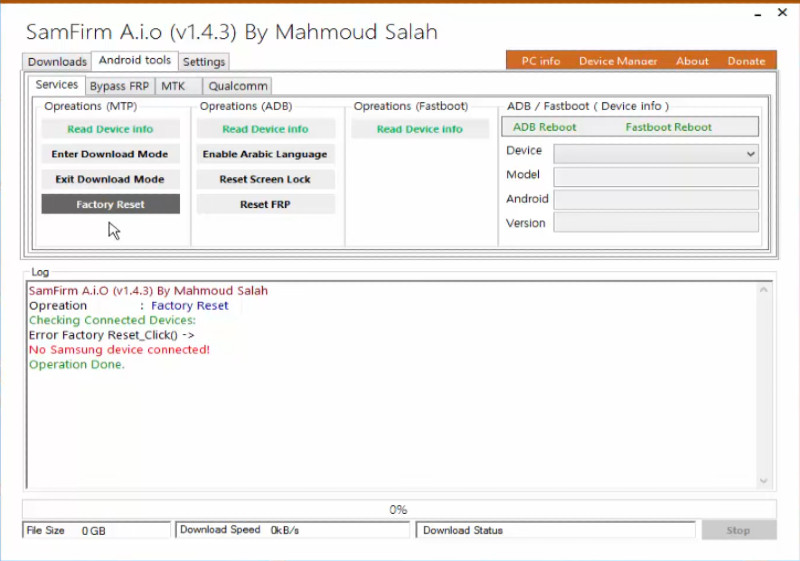This screenshot has height=561, width=800.
Task: Open the Downloads tab
Action: (x=57, y=62)
